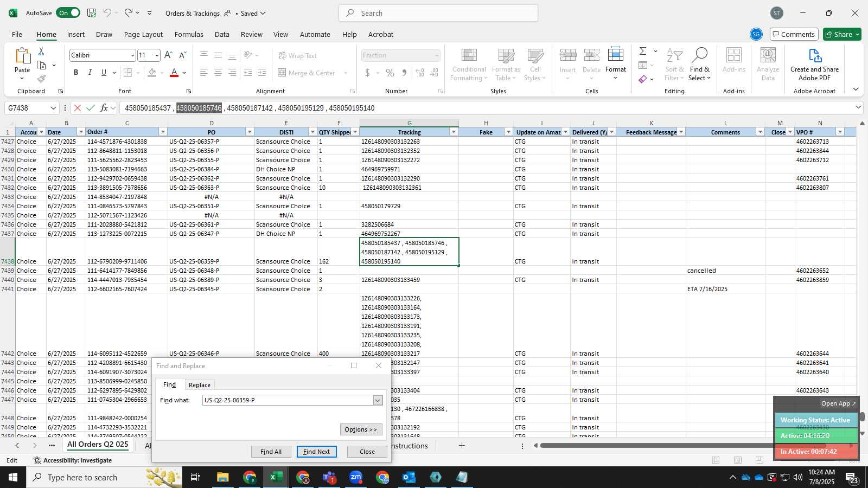This screenshot has height=488, width=868.
Task: Toggle the AutoSave switch
Action: (x=68, y=13)
